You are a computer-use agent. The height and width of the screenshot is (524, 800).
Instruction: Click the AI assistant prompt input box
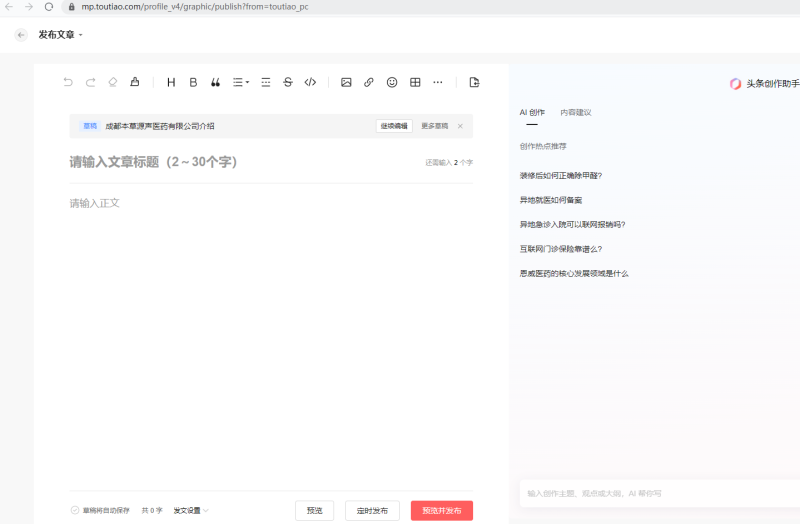pyautogui.click(x=660, y=493)
